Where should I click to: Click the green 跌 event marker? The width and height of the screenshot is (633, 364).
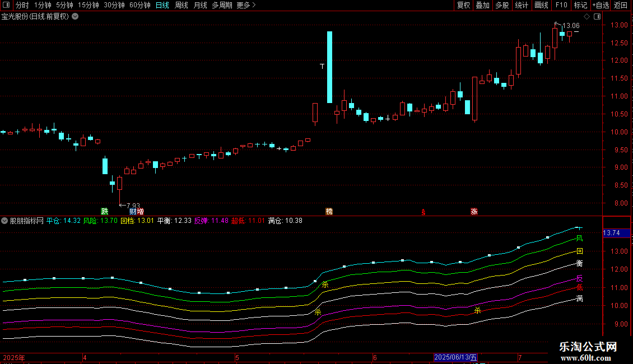tap(105, 212)
